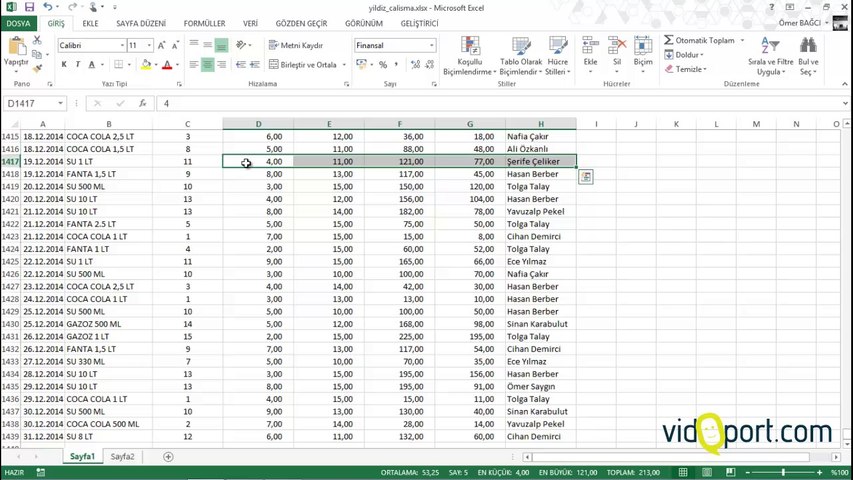Apply percent style format

[x=383, y=64]
